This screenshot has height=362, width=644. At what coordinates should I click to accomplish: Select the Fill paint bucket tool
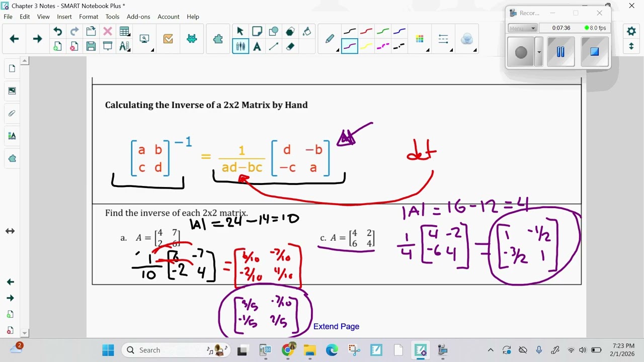coord(306,31)
